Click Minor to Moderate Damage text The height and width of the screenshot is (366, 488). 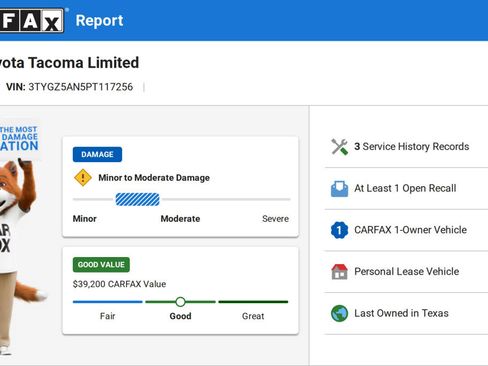154,178
